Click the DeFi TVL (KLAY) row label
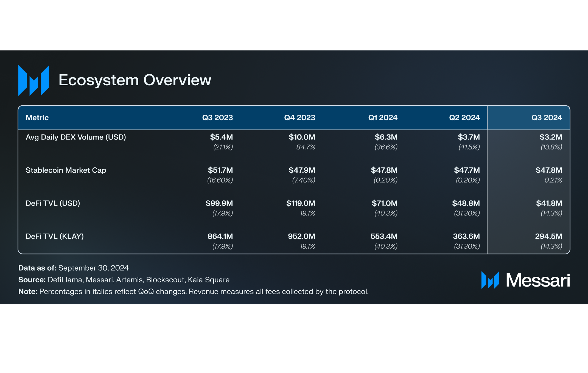 [x=55, y=236]
